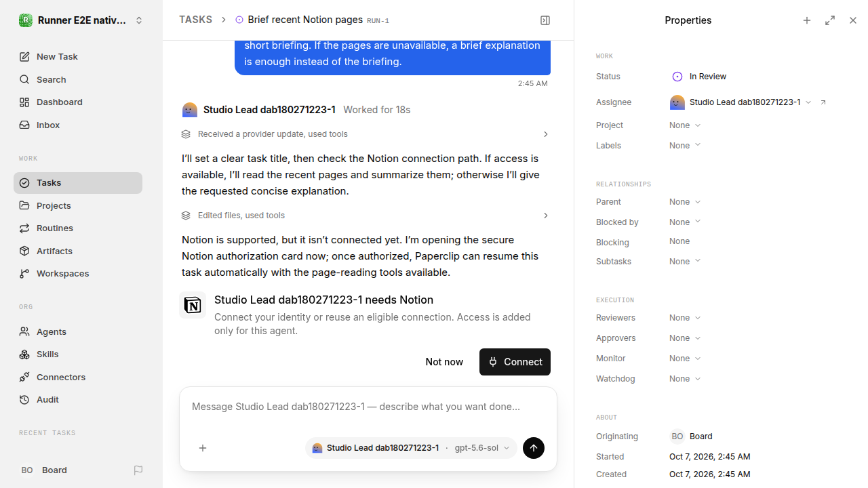Select Tasks in the sidebar
This screenshot has height=488, width=868.
[78, 183]
